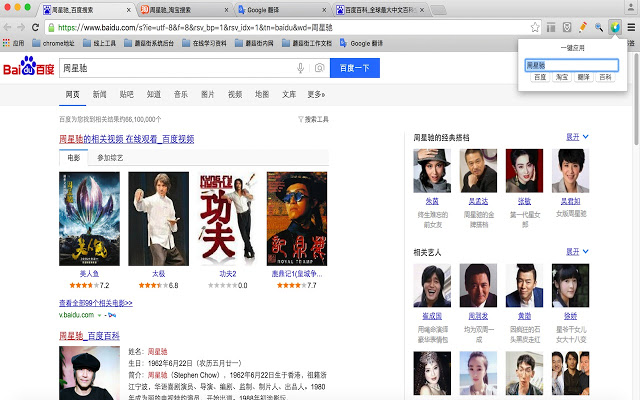640x400 pixels.
Task: Open the Chrome hamburger menu
Action: point(631,27)
